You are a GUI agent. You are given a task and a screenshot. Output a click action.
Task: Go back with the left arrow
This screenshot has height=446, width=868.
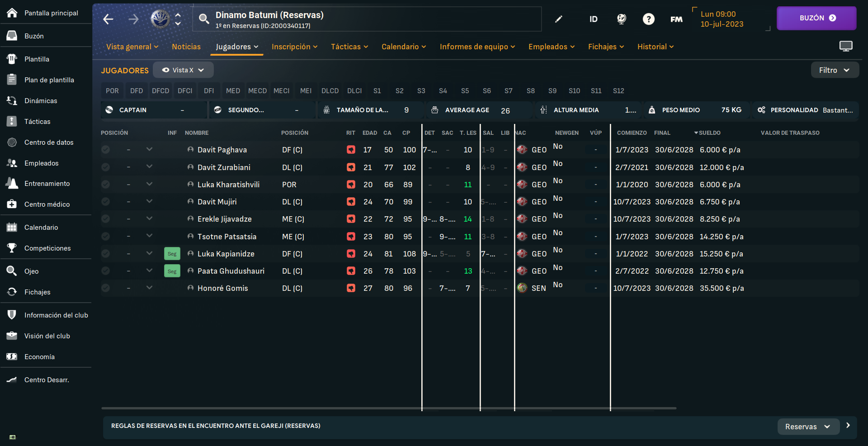click(108, 19)
